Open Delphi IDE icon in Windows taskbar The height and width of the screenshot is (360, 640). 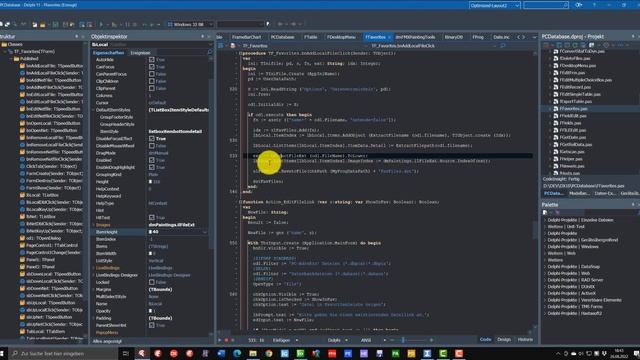(x=142, y=353)
